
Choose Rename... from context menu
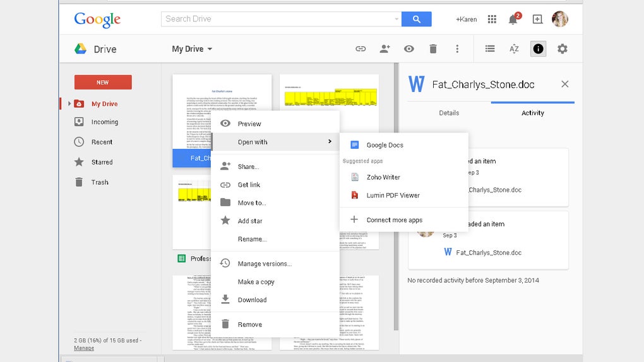275,239
